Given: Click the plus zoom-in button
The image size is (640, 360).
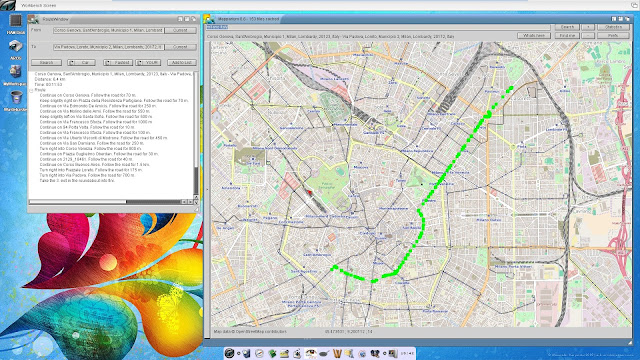Looking at the screenshot, I should [588, 27].
